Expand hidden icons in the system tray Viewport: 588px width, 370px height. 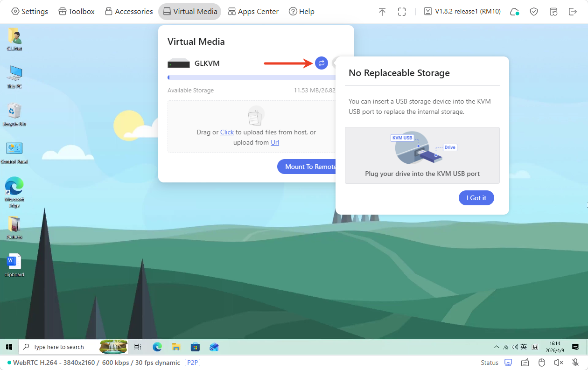coord(496,347)
